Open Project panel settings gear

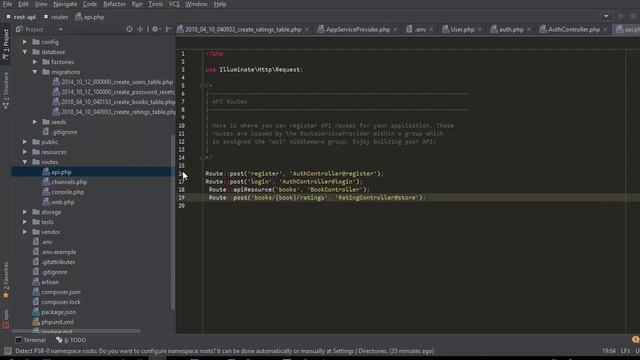156,29
